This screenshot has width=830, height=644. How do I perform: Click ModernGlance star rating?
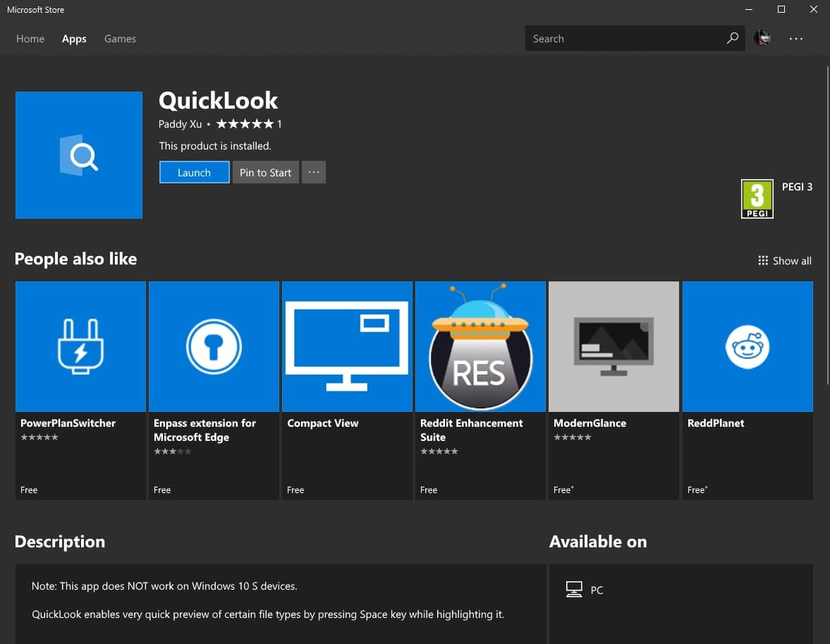pos(572,437)
